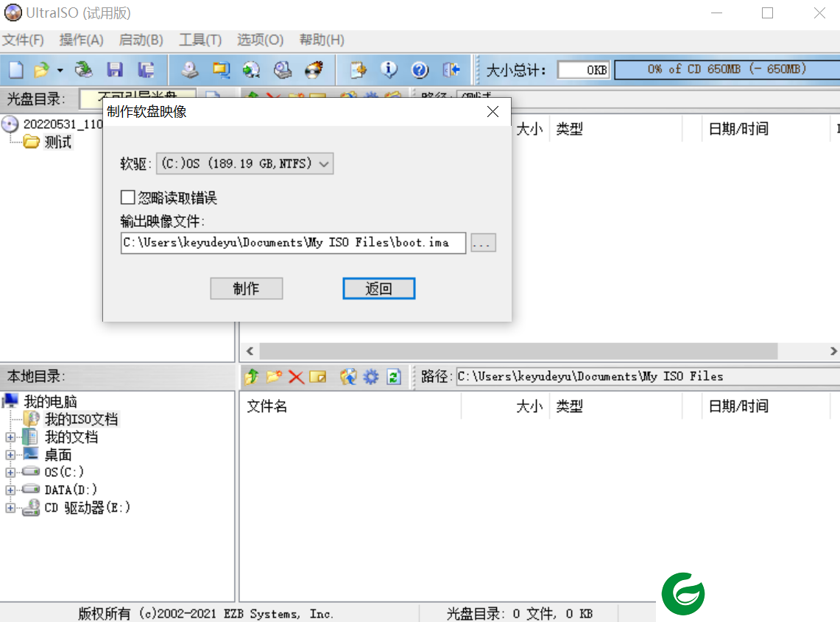Click the Mount to virtual drive icon
Viewport: 840px width, 622px height.
click(x=282, y=70)
